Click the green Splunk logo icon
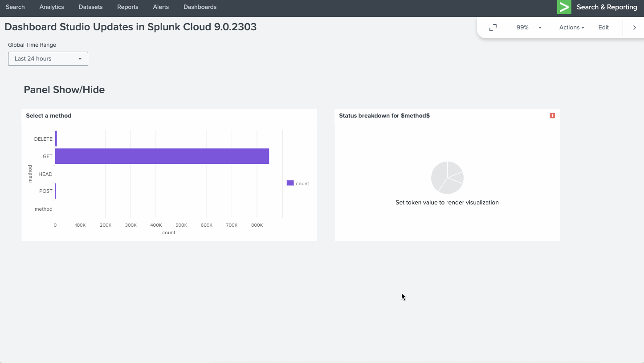644x363 pixels. pos(564,7)
